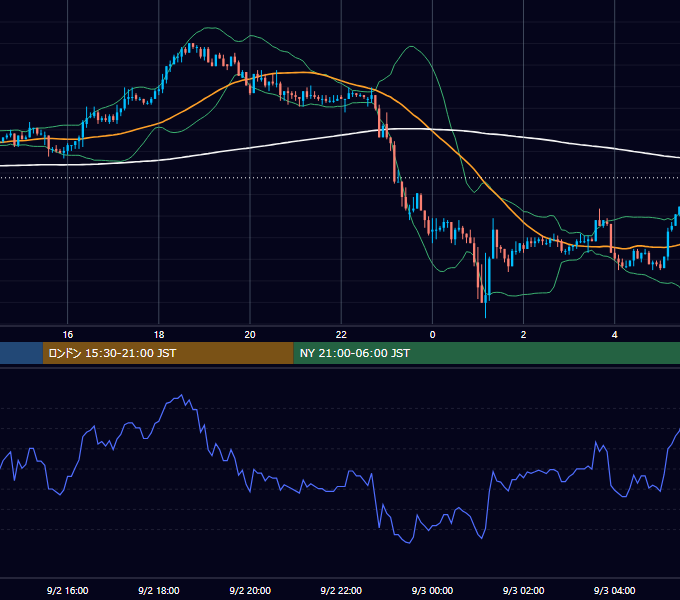Click the 22 hour label on price chart
Screen dimensions: 680x600
coord(341,335)
